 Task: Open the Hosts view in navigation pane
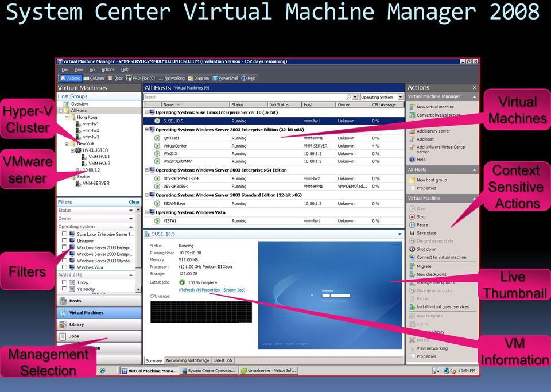(x=99, y=301)
